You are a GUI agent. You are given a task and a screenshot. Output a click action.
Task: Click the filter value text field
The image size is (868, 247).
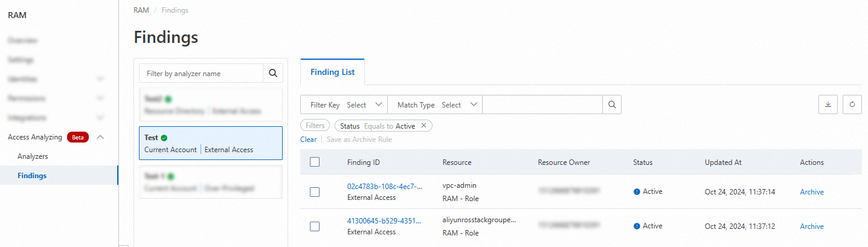[542, 104]
